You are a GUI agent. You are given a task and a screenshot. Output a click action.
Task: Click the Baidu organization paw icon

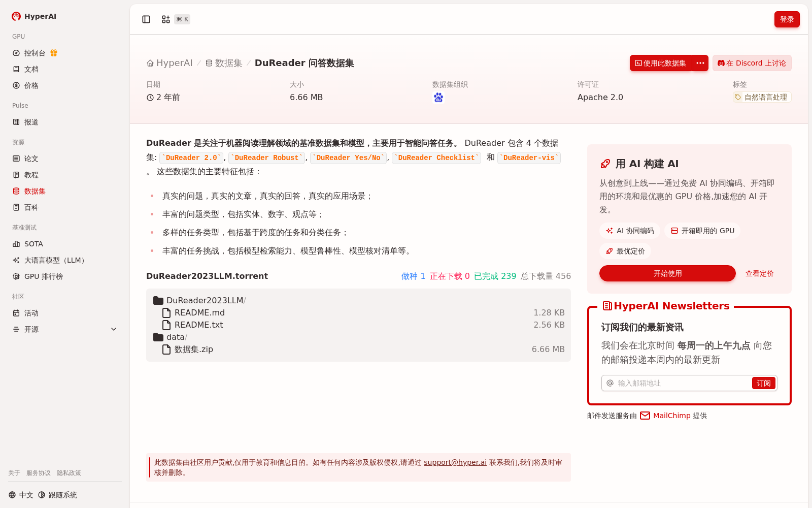click(438, 98)
